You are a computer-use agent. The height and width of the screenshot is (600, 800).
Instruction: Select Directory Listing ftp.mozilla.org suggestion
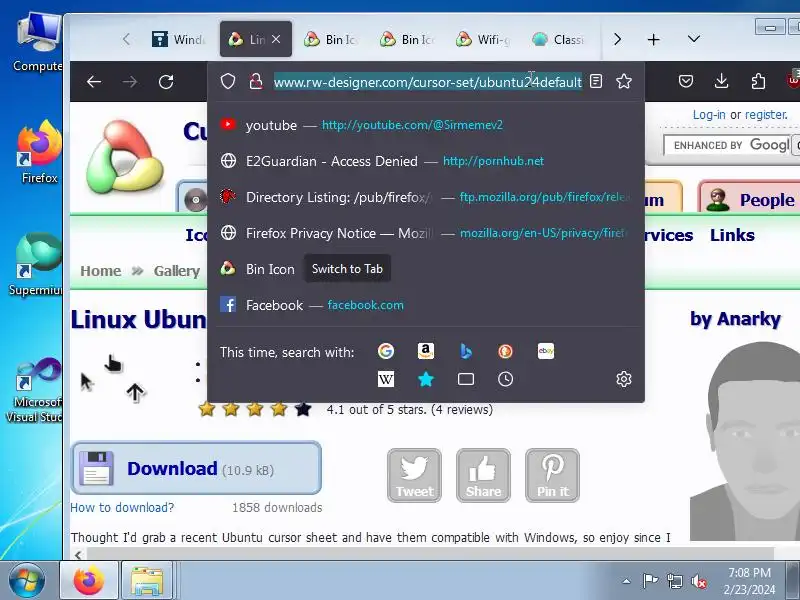coord(426,197)
